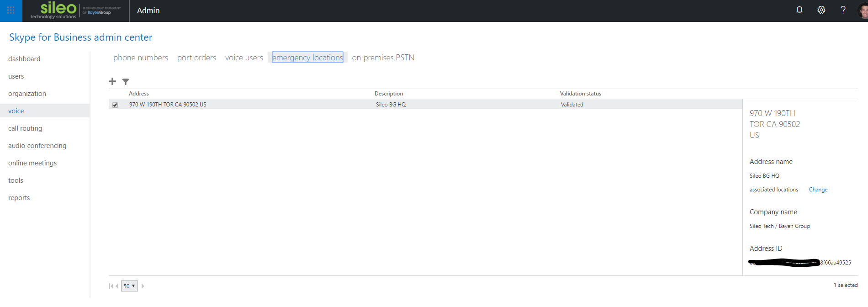Open the help question mark
868x307 pixels.
click(843, 10)
